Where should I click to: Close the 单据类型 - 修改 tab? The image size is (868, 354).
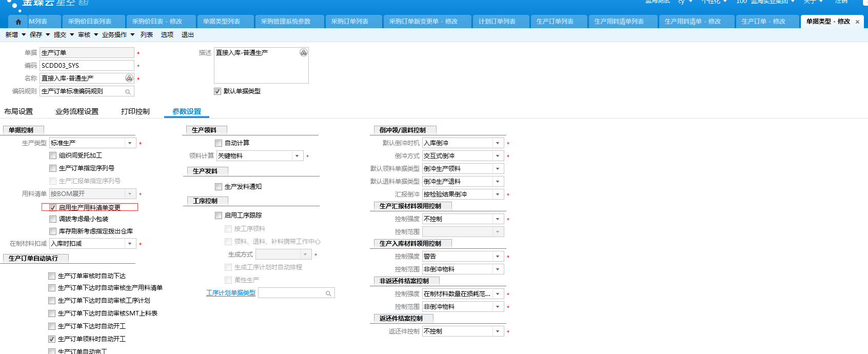(857, 22)
